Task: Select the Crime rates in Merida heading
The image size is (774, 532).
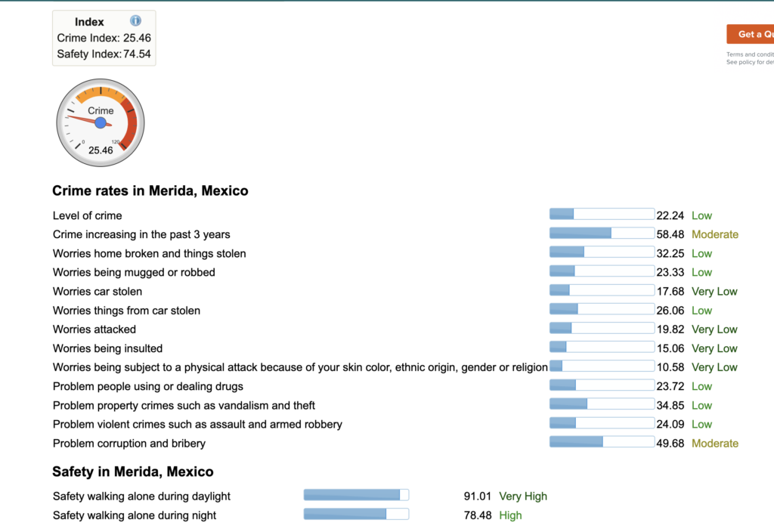Action: point(150,190)
